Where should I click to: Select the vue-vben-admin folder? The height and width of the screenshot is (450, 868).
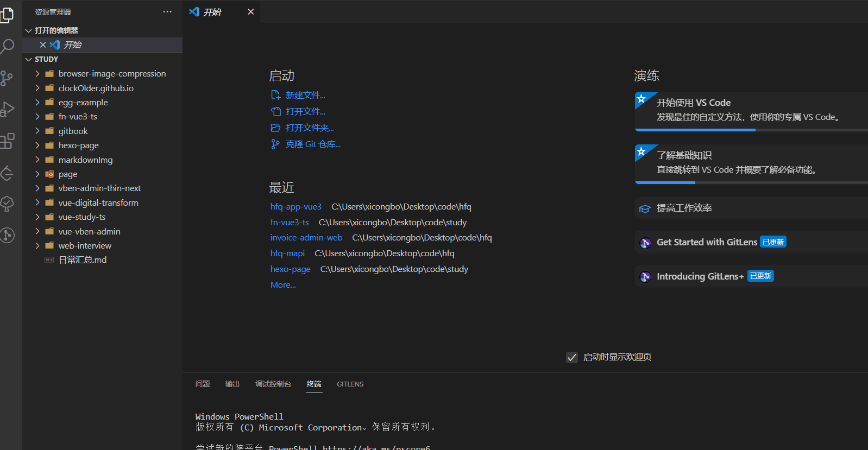click(102, 231)
